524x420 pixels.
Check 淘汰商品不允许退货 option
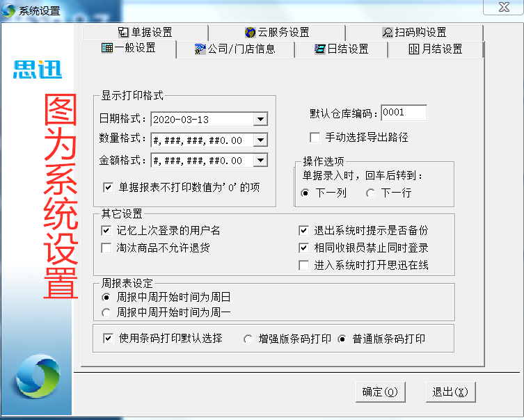click(x=106, y=248)
